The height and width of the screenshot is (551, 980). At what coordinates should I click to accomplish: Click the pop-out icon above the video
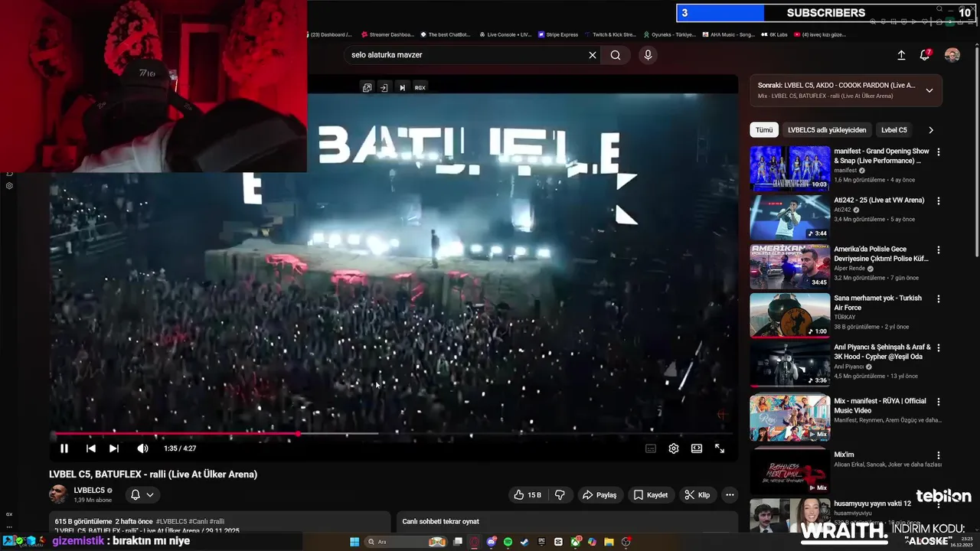[367, 88]
